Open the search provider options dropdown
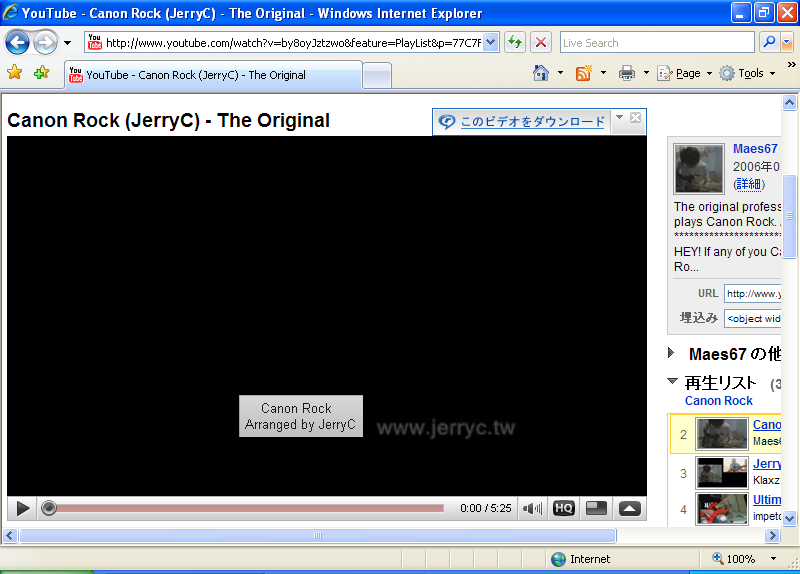The height and width of the screenshot is (574, 800). point(787,42)
